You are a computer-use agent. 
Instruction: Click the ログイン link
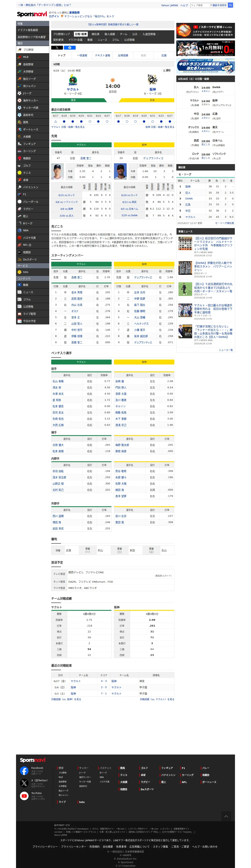click(x=54, y=16)
